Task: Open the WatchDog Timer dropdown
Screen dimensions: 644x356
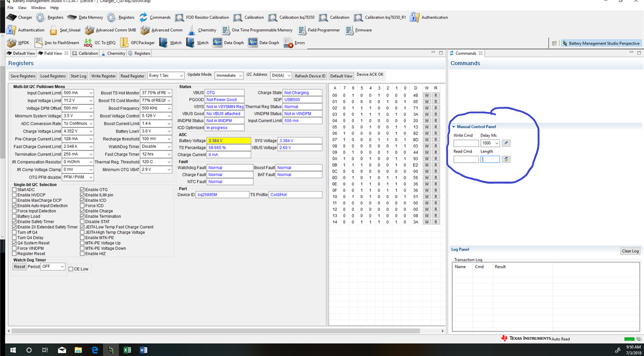Action: point(156,146)
